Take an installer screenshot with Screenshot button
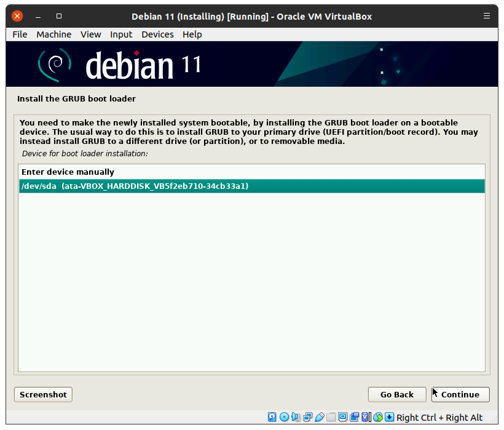This screenshot has height=430, width=504. click(x=43, y=394)
